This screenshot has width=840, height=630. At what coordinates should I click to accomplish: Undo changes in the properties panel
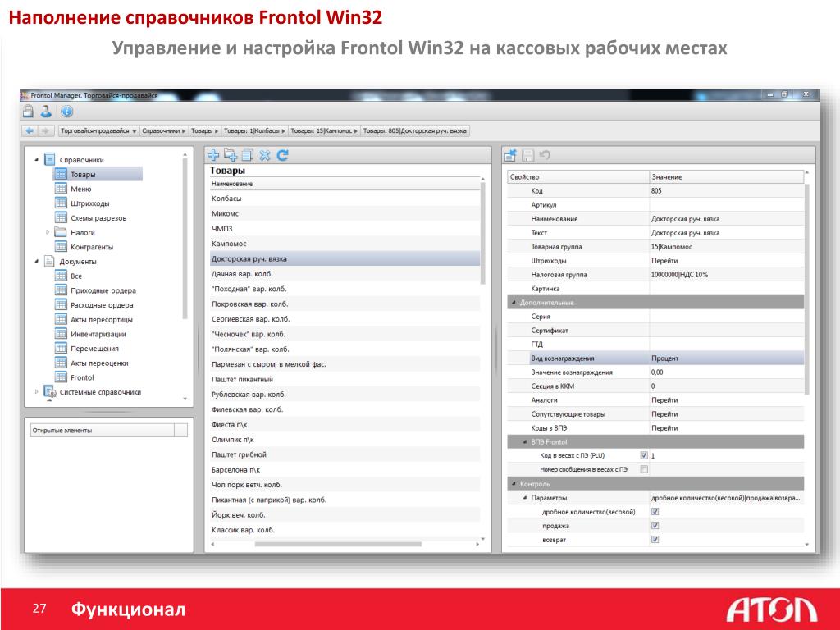[545, 155]
